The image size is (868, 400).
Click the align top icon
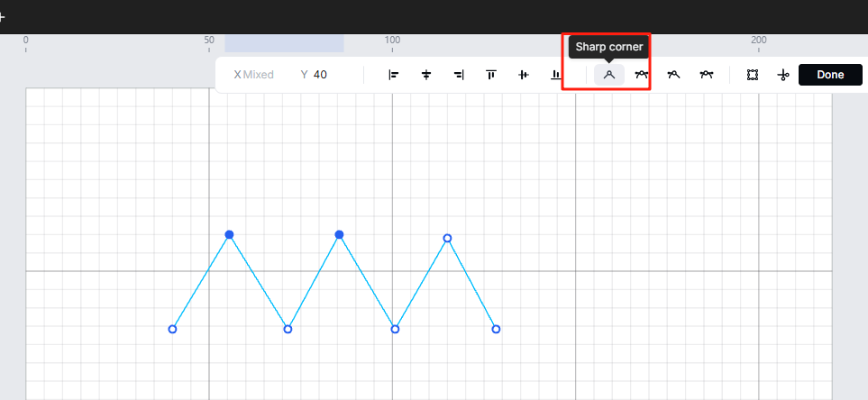pyautogui.click(x=491, y=75)
